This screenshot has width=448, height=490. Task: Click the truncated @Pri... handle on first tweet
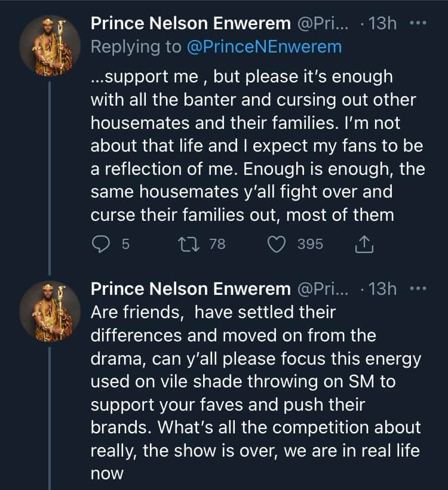pos(326,23)
